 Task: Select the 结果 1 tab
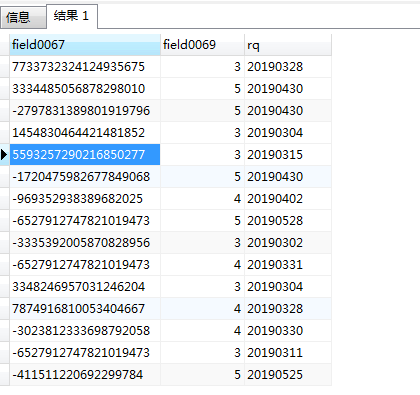click(72, 16)
